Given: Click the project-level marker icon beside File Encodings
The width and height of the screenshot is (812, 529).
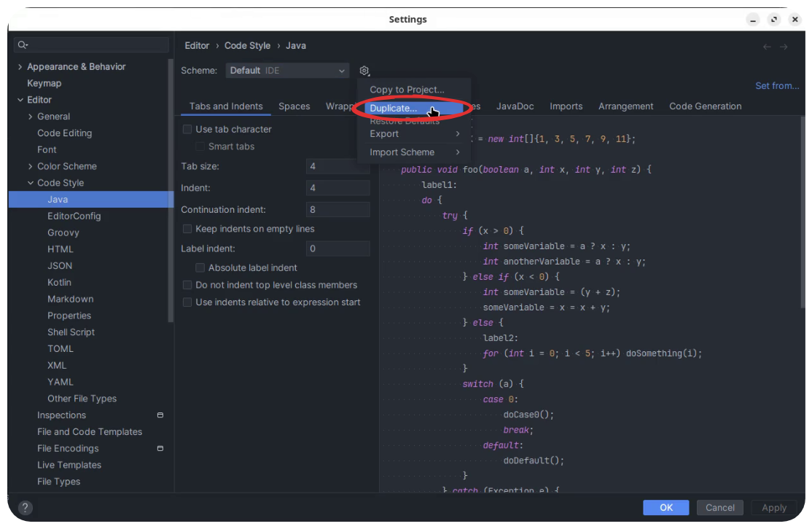Looking at the screenshot, I should 160,448.
